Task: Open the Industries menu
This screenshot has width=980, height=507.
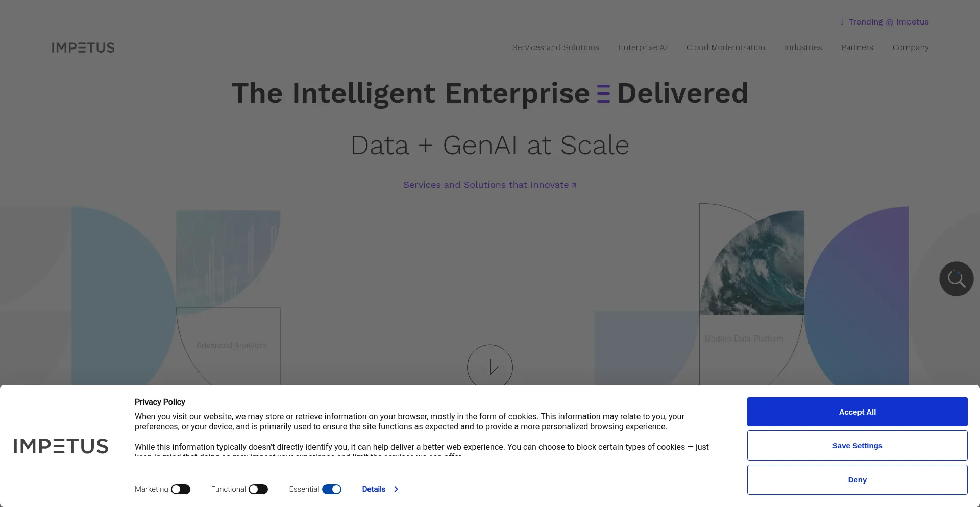Action: [803, 47]
